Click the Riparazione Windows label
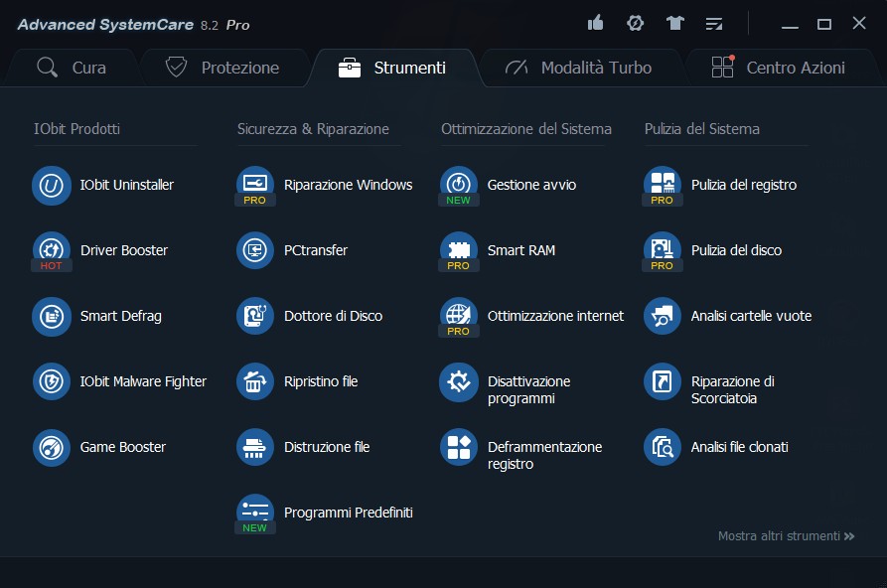This screenshot has width=887, height=588. coord(348,185)
